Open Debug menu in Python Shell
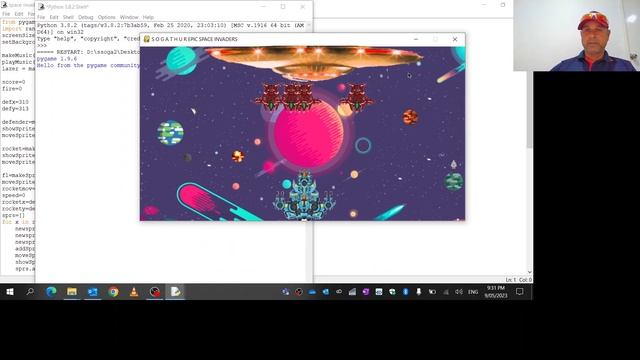This screenshot has height=360, width=640. 86,17
